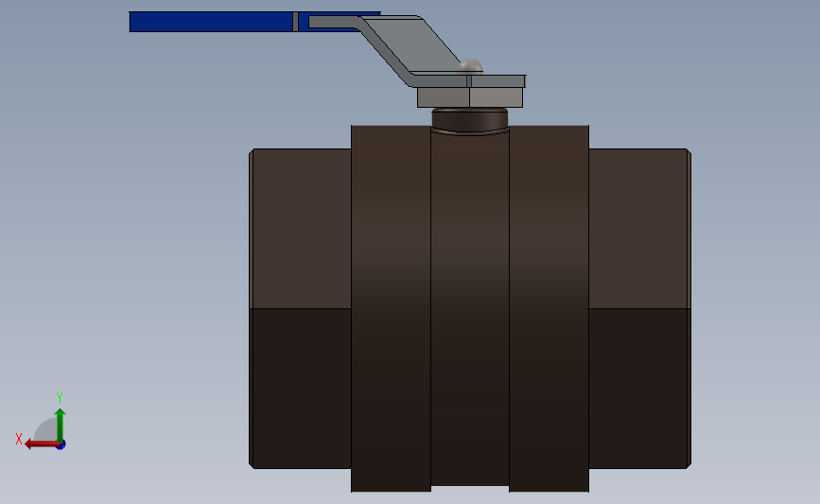Click the red X axis arrow of triad
Viewport: 820px width, 504px height.
click(41, 444)
